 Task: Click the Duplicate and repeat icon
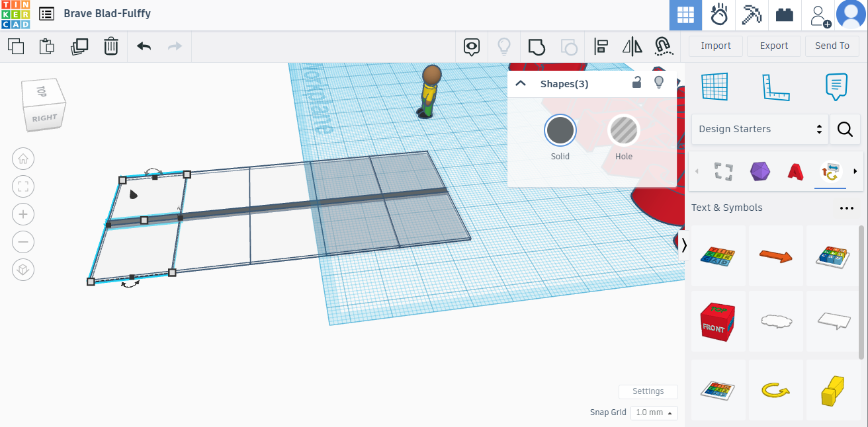tap(79, 46)
